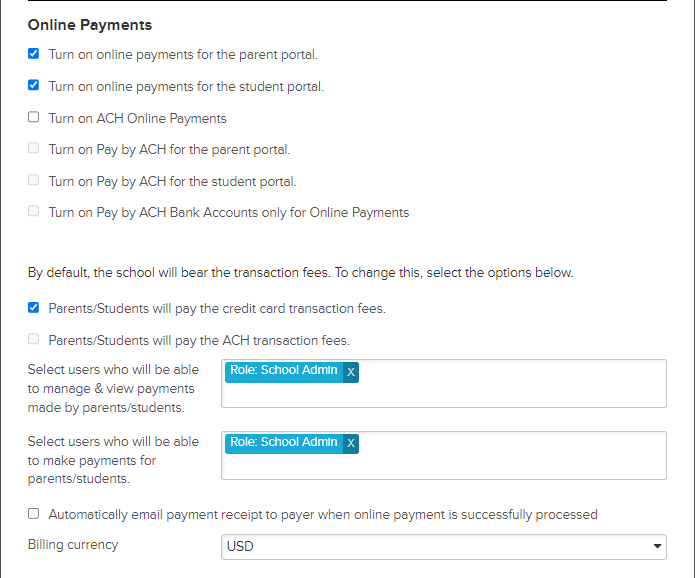Enable automatic email payment receipt checkbox
Viewport: 695px width, 578px height.
click(33, 514)
